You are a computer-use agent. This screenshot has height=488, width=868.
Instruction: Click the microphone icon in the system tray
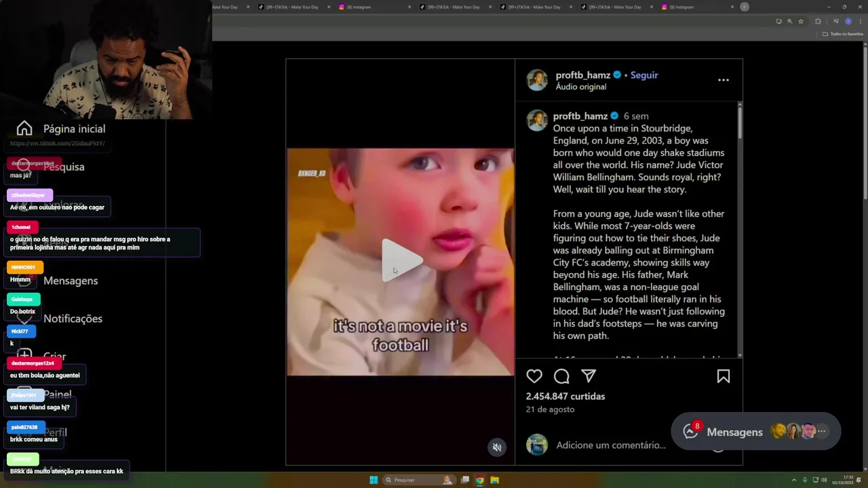pos(805,480)
